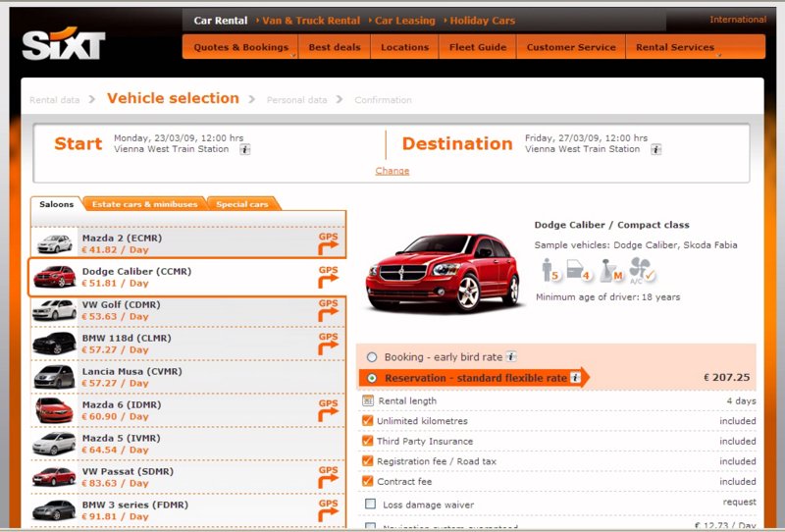This screenshot has width=785, height=532.
Task: Click Confirmation step
Action: pos(383,100)
